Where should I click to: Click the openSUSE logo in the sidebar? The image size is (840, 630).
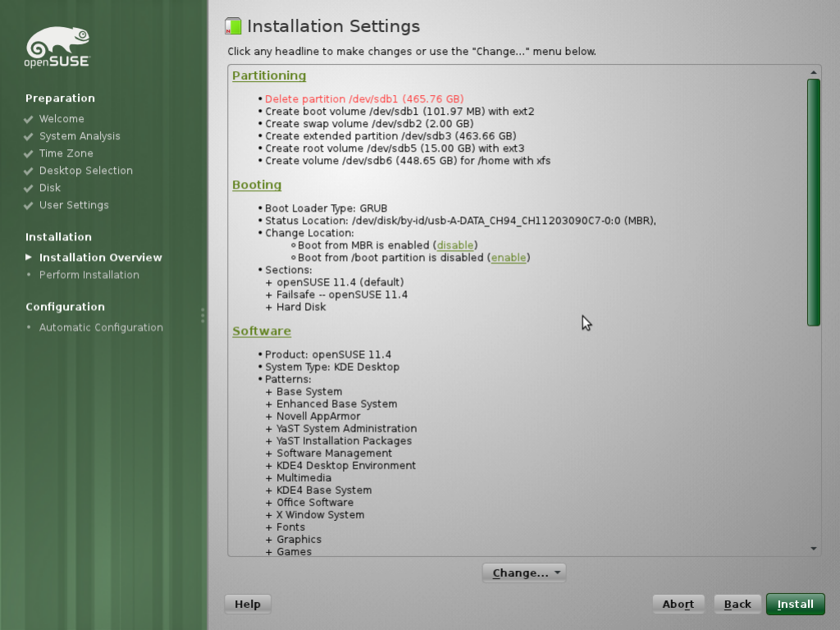pos(57,46)
